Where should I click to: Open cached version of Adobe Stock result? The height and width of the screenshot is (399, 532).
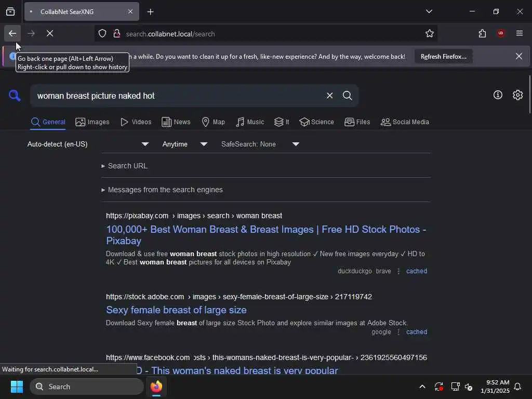[417, 332]
